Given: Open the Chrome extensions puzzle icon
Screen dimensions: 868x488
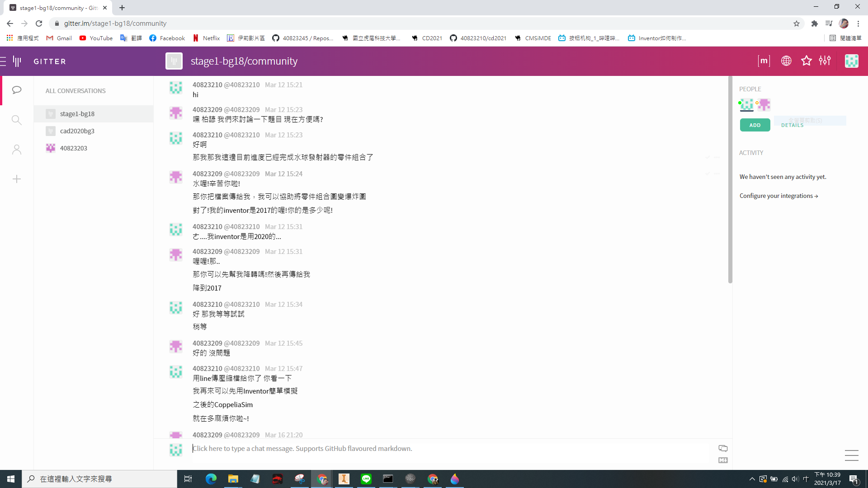Looking at the screenshot, I should pyautogui.click(x=815, y=23).
